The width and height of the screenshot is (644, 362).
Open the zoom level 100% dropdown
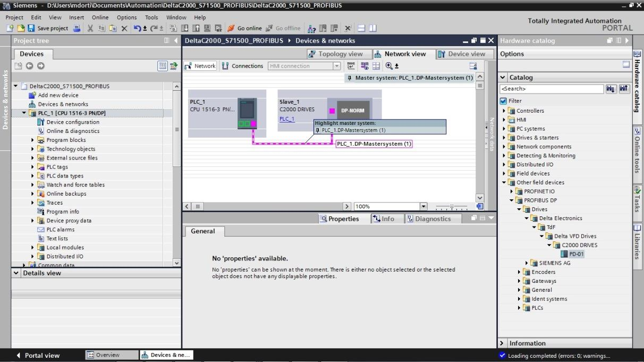click(423, 206)
